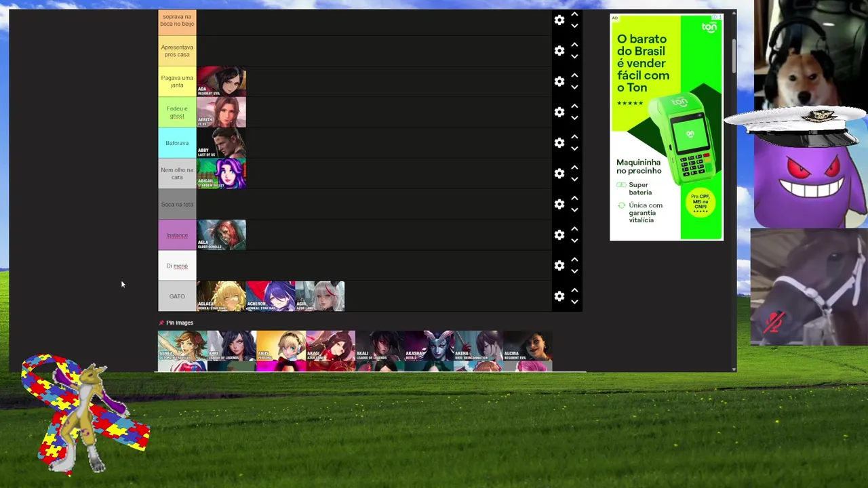Click the page vertical scrollbar thumb

[734, 56]
